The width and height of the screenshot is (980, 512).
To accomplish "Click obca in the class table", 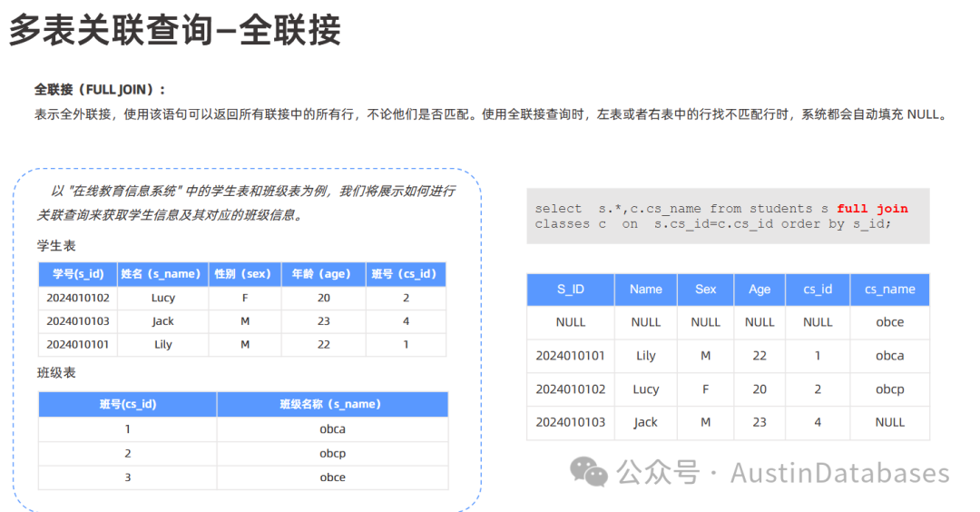I will pos(332,428).
